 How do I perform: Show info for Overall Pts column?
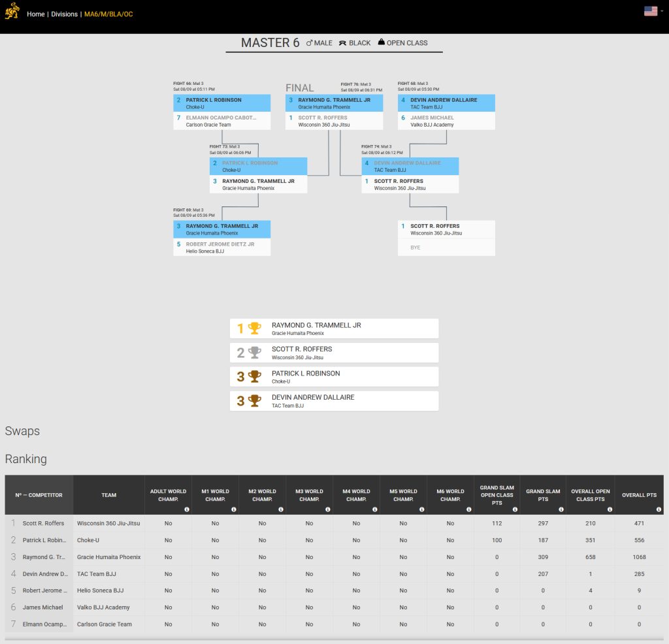point(659,509)
